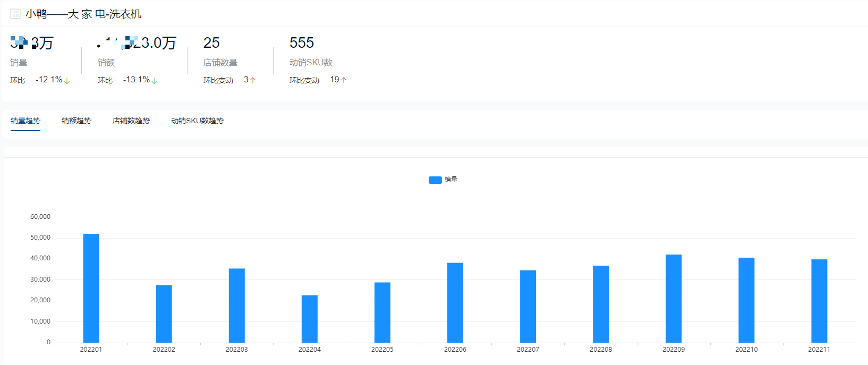Image resolution: width=868 pixels, height=365 pixels.
Task: Click the 202211 sales bar
Action: (x=819, y=301)
